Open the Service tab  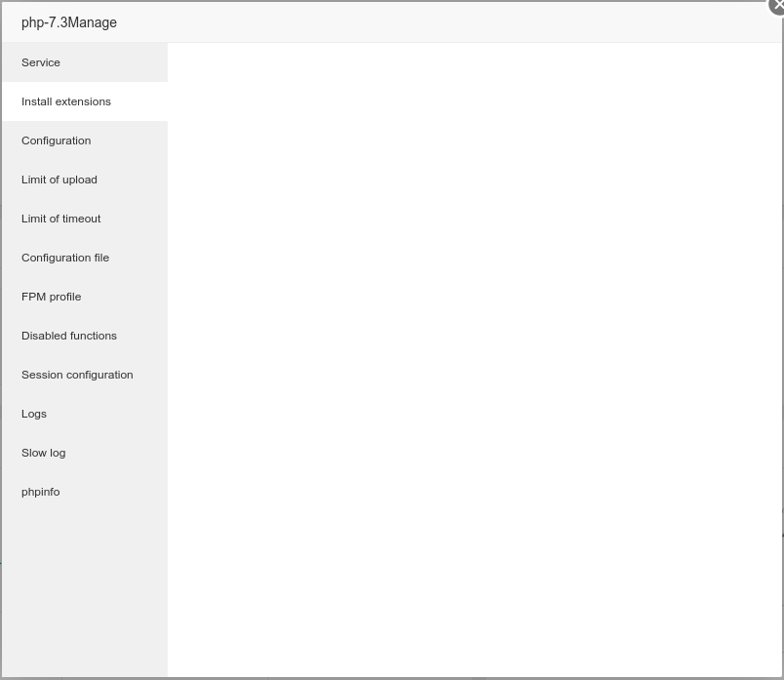coord(41,62)
